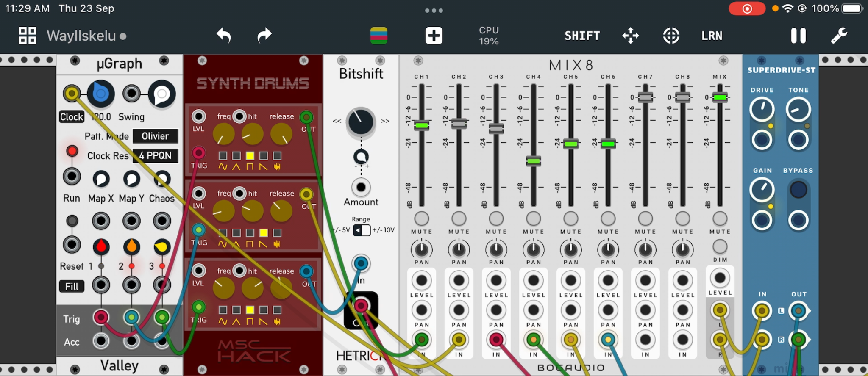Click the Bitshift In jack
This screenshot has height=376, width=868.
pyautogui.click(x=361, y=263)
